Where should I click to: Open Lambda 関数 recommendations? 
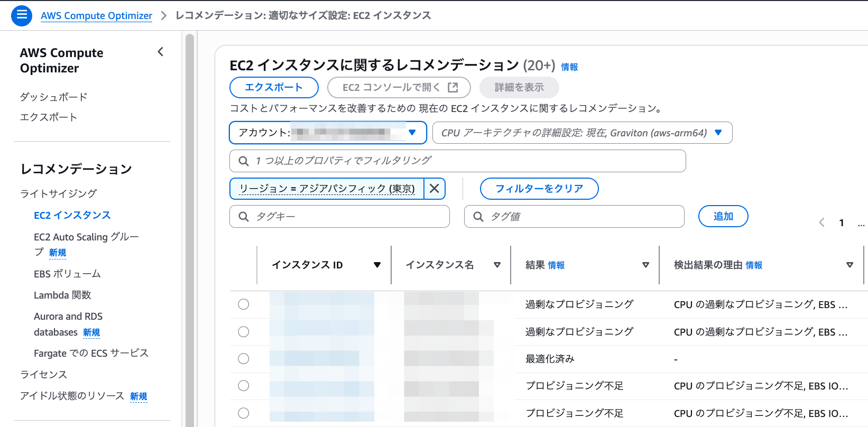pos(62,295)
